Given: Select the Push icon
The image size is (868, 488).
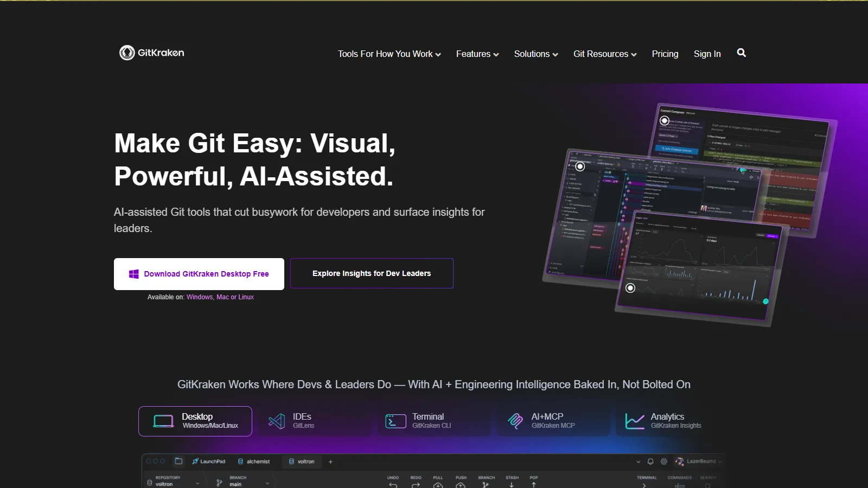Looking at the screenshot, I should click(x=461, y=485).
